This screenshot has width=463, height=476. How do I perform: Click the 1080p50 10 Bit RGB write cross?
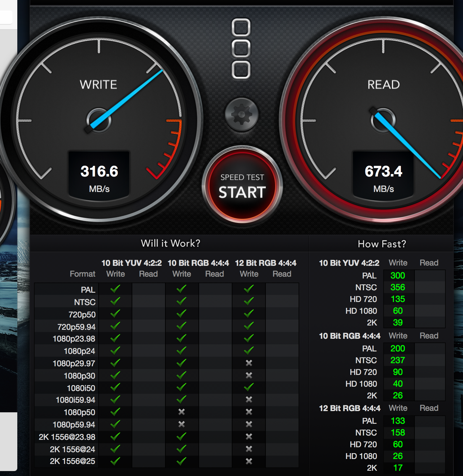pos(181,412)
